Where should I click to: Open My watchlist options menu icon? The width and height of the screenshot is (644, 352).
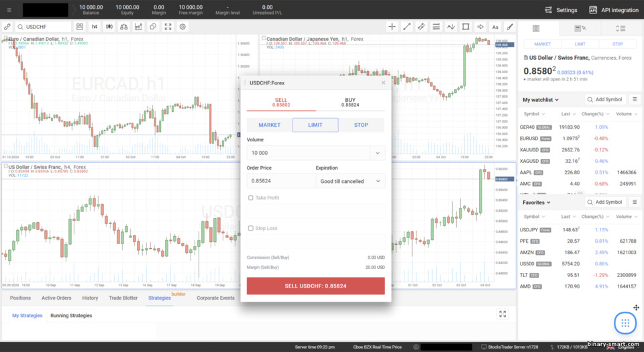635,99
